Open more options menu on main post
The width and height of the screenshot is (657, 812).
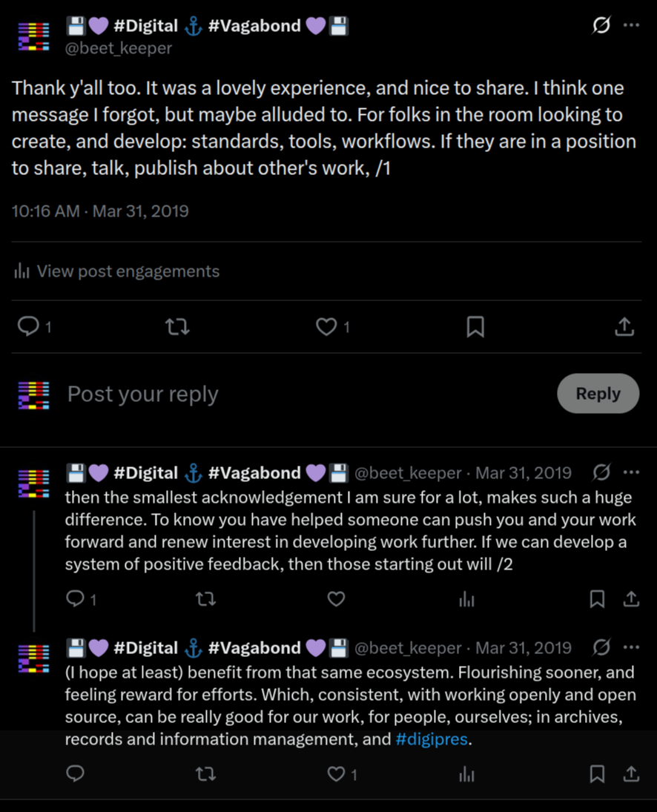pos(631,25)
